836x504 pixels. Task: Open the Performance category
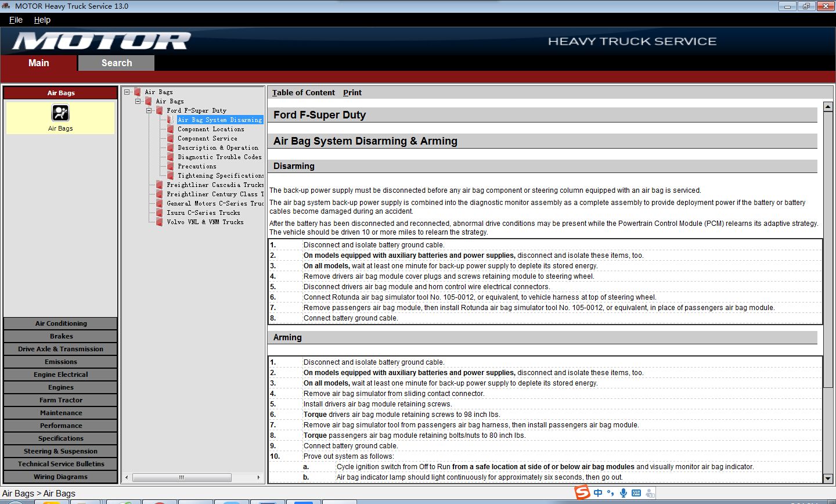pos(61,426)
